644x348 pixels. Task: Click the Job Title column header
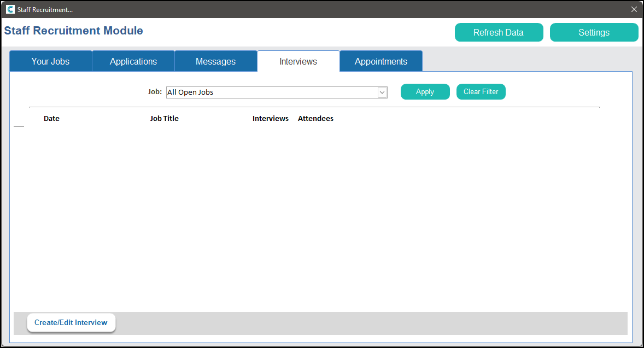[164, 118]
